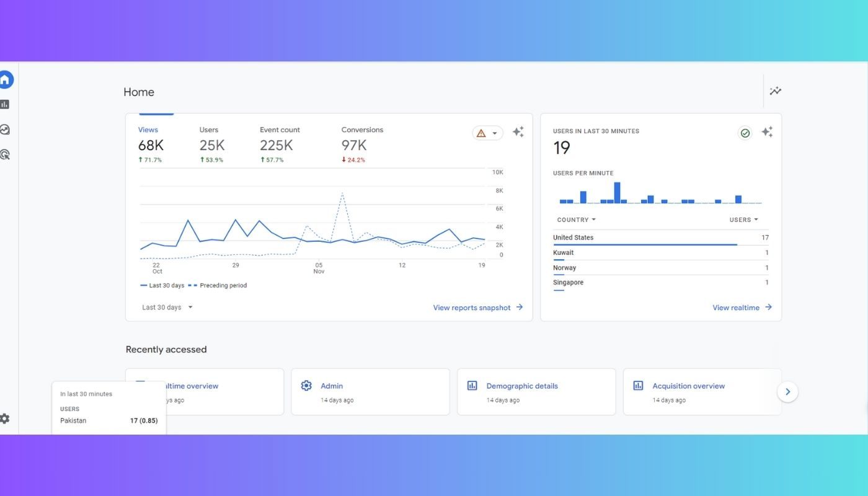Image resolution: width=868 pixels, height=496 pixels.
Task: Open the Last 30 days date dropdown
Action: click(167, 307)
